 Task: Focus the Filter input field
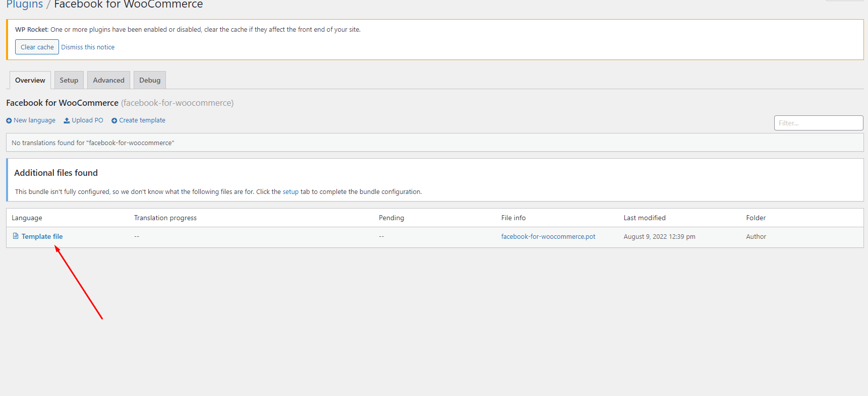pyautogui.click(x=819, y=123)
